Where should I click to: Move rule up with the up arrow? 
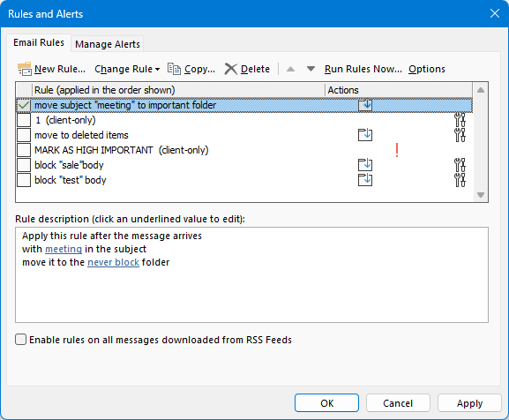coord(290,69)
